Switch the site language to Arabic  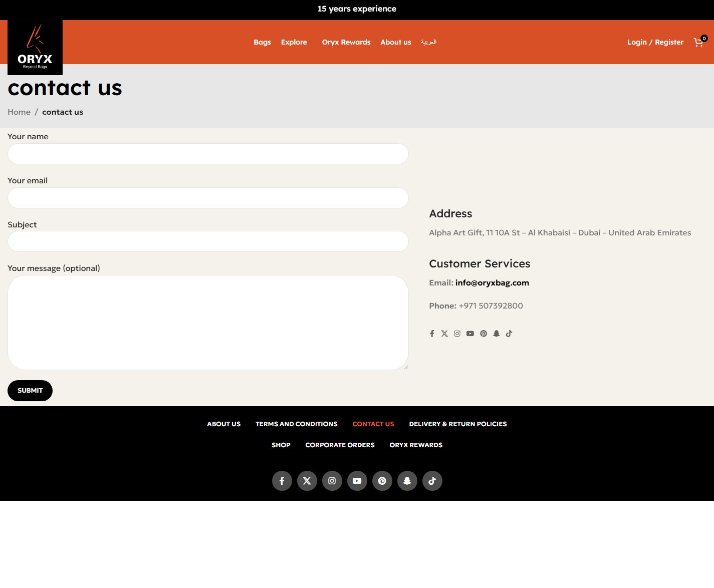(x=428, y=42)
